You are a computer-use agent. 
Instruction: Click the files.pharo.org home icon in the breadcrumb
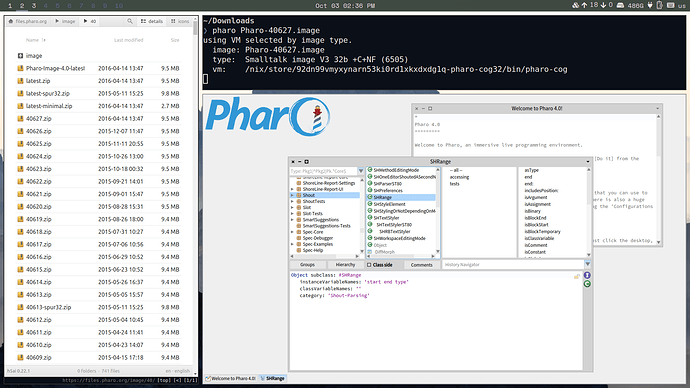click(11, 21)
